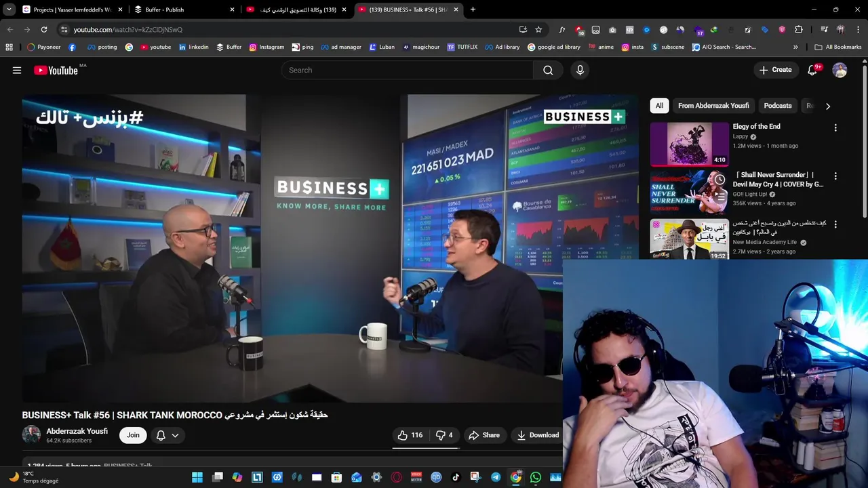The width and height of the screenshot is (868, 488).
Task: Open the YouTube guide hamburger menu
Action: [x=17, y=70]
